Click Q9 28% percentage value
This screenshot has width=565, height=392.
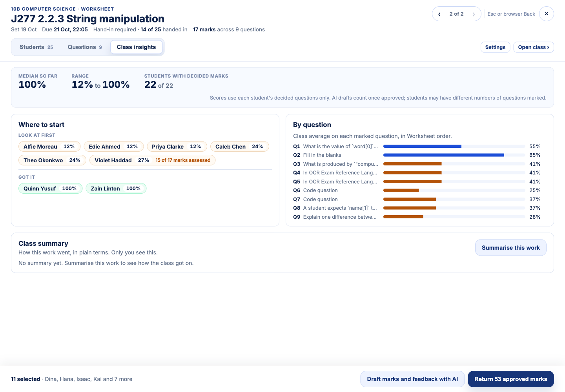[x=535, y=217]
